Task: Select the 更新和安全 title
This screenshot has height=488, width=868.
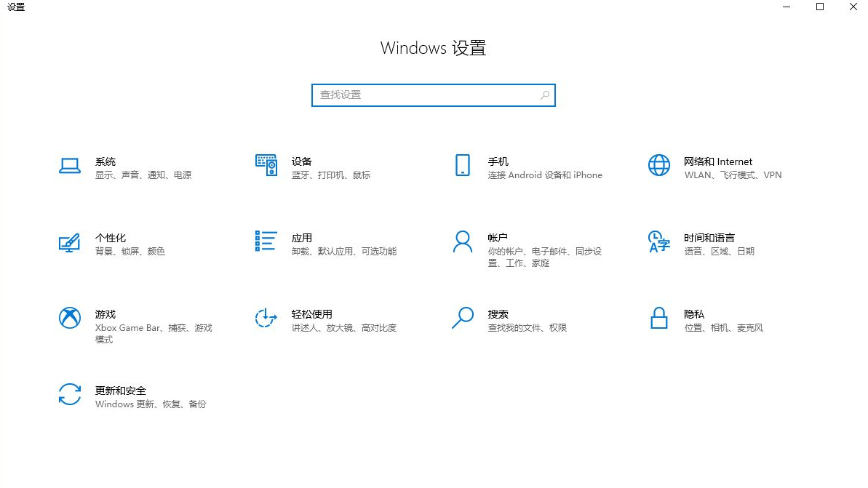Action: coord(121,391)
